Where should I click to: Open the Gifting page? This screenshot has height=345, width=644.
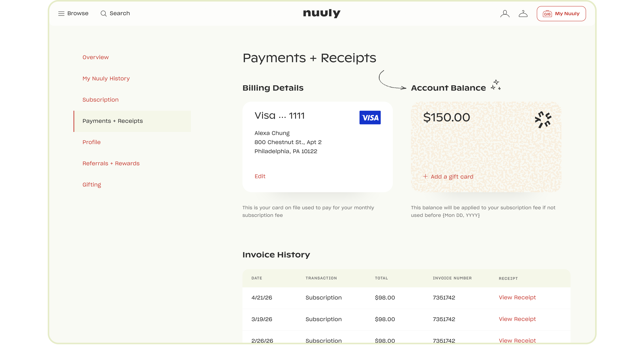92,185
